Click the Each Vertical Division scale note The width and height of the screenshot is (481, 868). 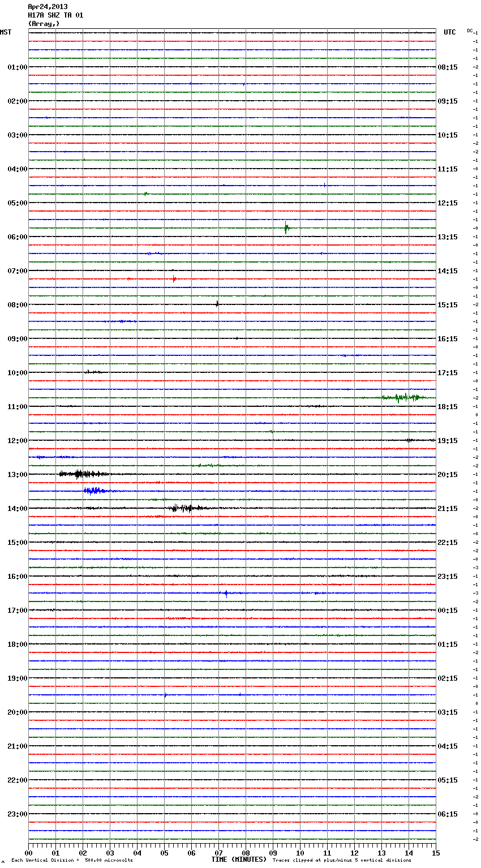tap(72, 860)
